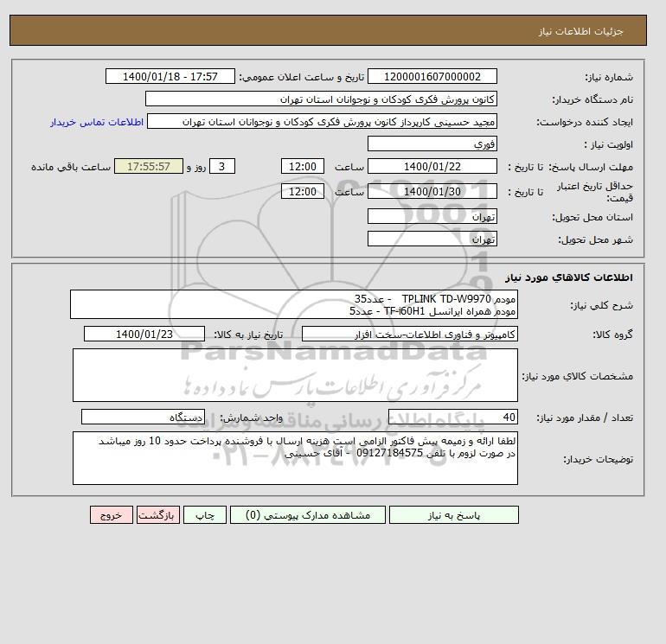Click the label گروه کالا:

pyautogui.click(x=613, y=335)
